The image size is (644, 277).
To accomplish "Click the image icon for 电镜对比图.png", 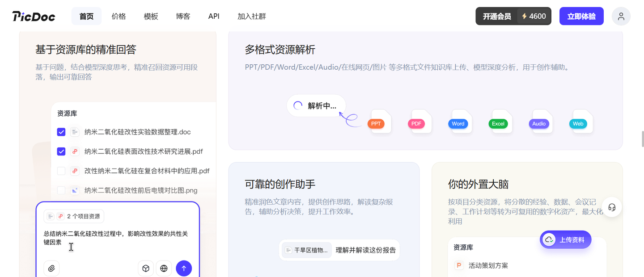I will (75, 190).
